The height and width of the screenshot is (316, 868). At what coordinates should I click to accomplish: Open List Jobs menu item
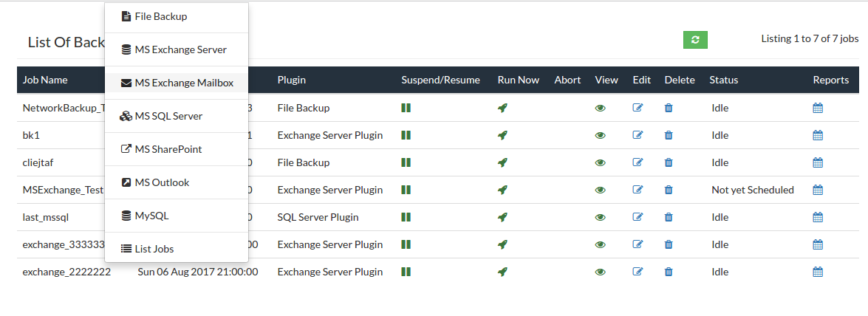pyautogui.click(x=176, y=249)
